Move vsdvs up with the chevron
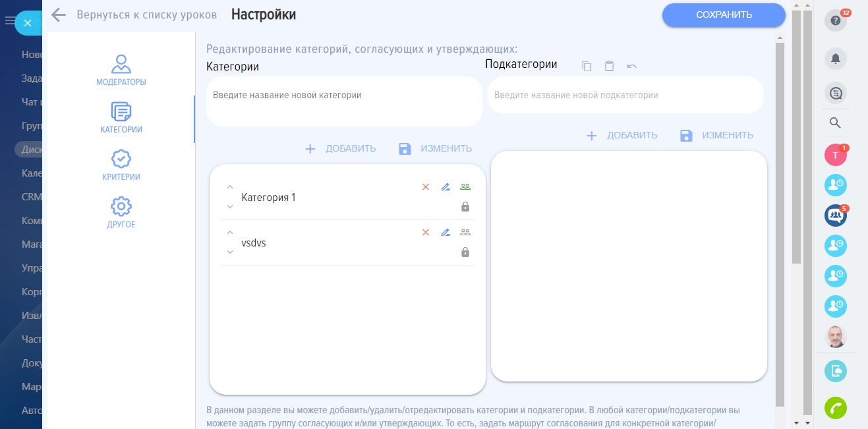Image resolution: width=868 pixels, height=429 pixels. click(230, 233)
